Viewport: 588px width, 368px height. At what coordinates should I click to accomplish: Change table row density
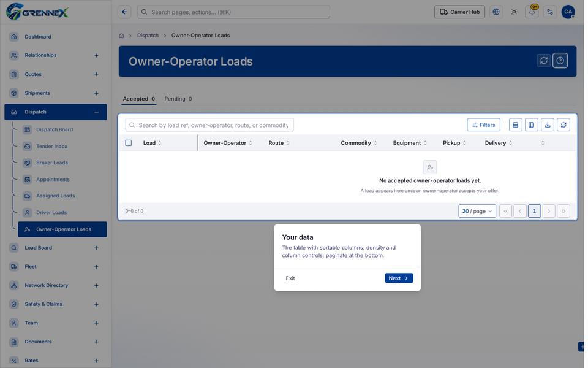coord(516,125)
